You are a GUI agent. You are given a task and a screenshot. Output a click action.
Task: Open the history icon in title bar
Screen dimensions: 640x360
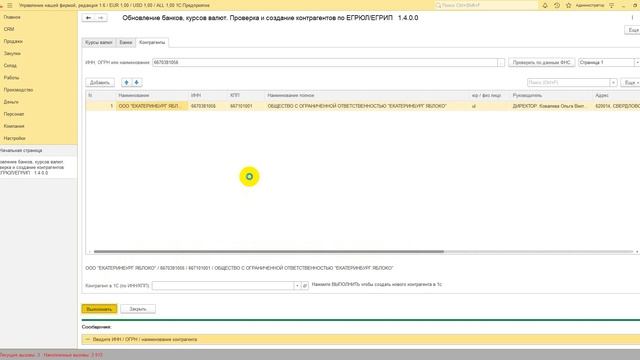pos(557,5)
